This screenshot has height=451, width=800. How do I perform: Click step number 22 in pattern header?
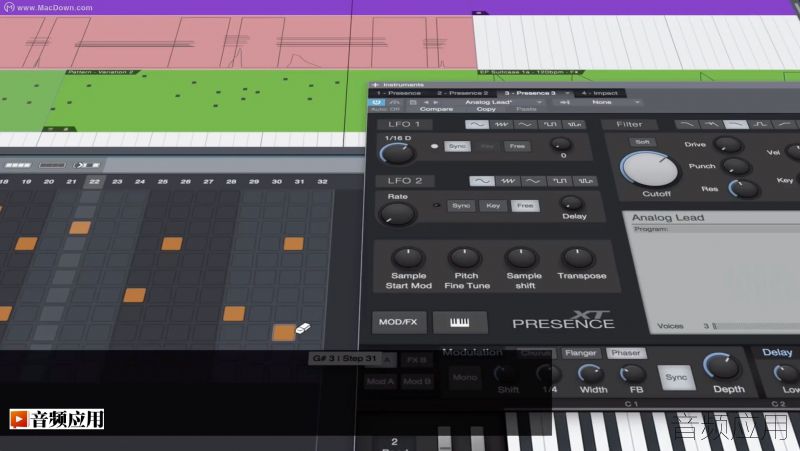(x=94, y=182)
